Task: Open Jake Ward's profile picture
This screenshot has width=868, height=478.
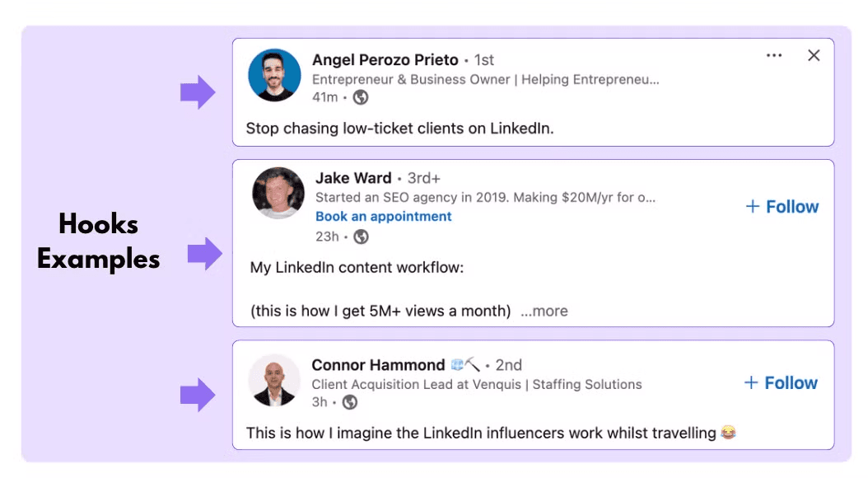Action: pyautogui.click(x=278, y=193)
